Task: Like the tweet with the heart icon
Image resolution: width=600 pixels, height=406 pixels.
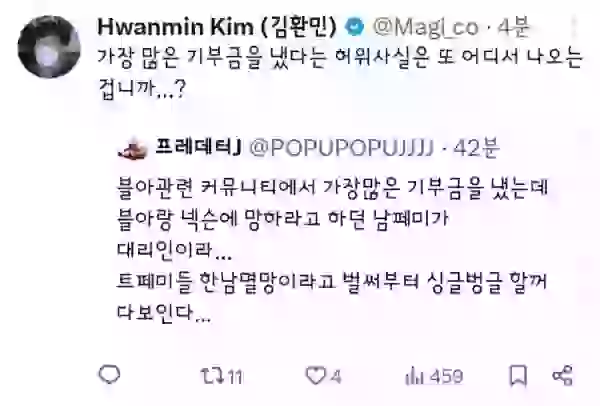Action: pos(315,376)
